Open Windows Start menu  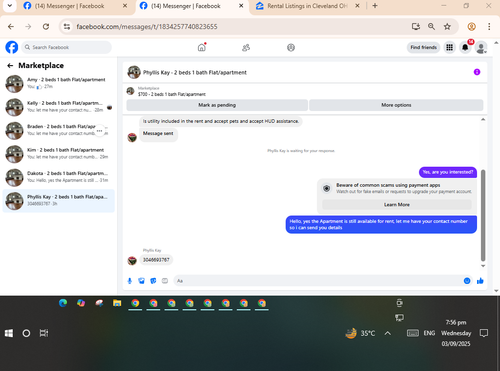click(x=9, y=333)
